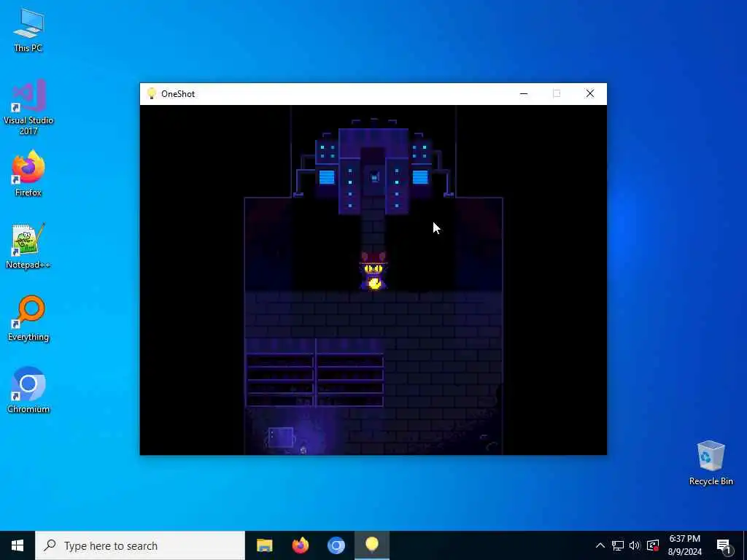The height and width of the screenshot is (560, 747).
Task: Click the OneShot title bar lightbulb icon
Action: [x=152, y=93]
